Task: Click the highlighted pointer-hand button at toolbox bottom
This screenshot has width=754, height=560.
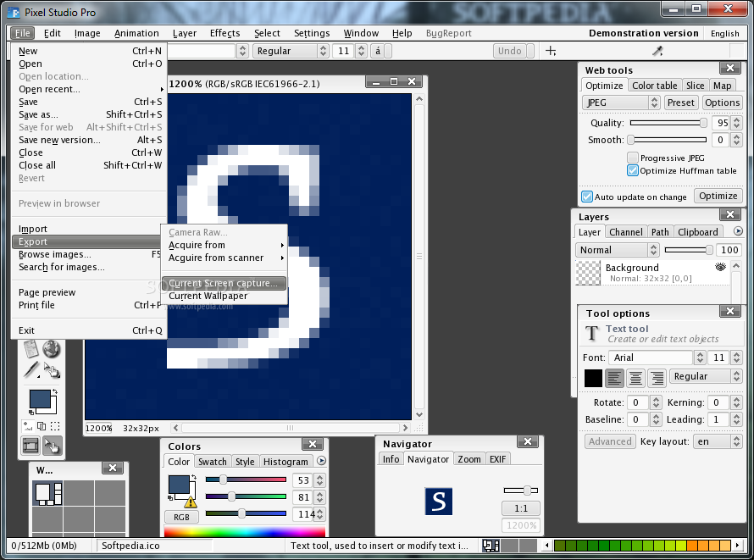Action: (x=52, y=446)
